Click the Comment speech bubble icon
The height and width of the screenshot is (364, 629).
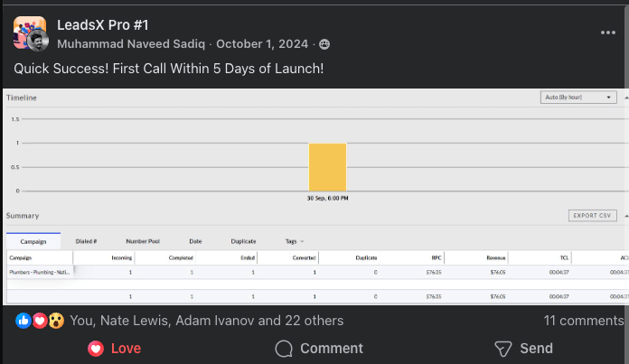[x=284, y=349]
